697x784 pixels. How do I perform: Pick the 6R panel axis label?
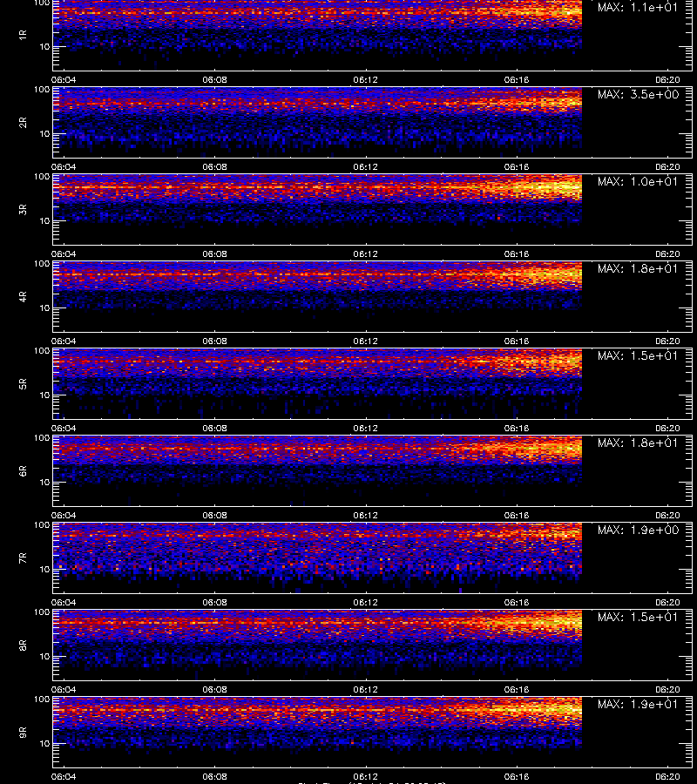[x=23, y=470]
